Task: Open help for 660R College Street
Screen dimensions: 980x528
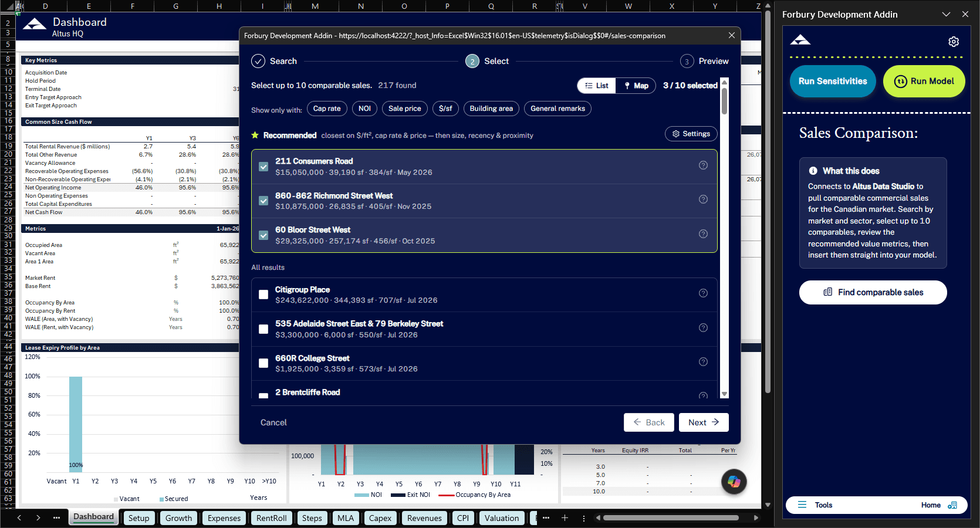Action: pos(703,362)
